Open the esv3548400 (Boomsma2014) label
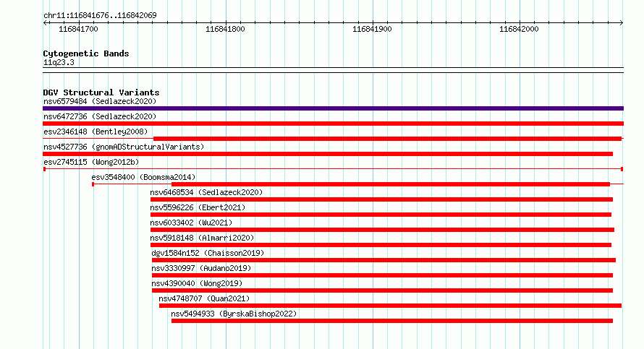The image size is (644, 349). point(143,177)
